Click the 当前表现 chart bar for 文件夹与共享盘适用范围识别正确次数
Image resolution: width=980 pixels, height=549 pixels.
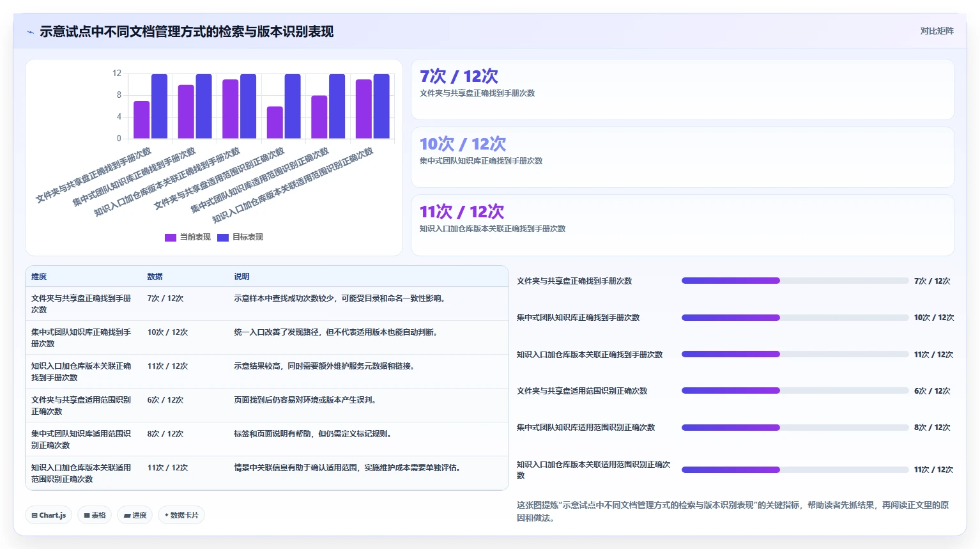(275, 122)
